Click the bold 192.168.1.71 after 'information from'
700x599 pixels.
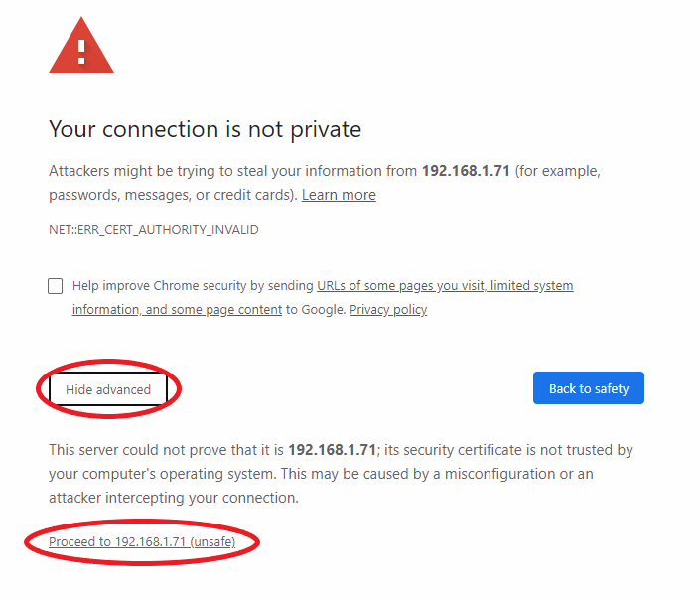tap(466, 171)
